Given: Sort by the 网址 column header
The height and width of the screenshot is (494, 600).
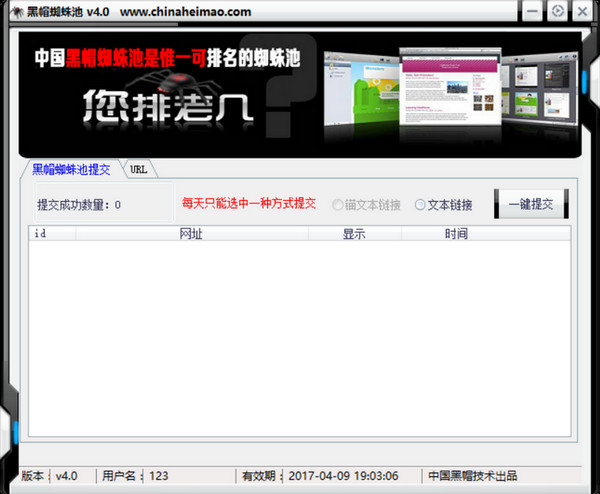Looking at the screenshot, I should tap(191, 234).
